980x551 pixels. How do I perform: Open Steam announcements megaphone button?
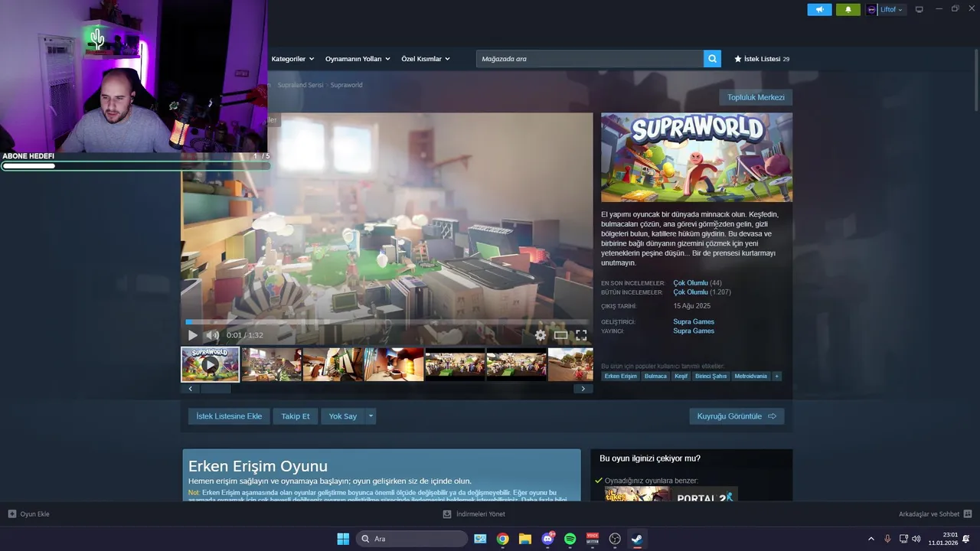point(819,10)
